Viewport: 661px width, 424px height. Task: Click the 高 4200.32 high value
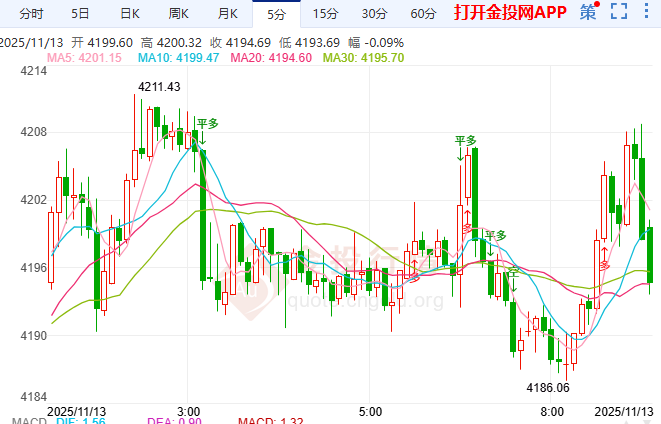tap(171, 43)
